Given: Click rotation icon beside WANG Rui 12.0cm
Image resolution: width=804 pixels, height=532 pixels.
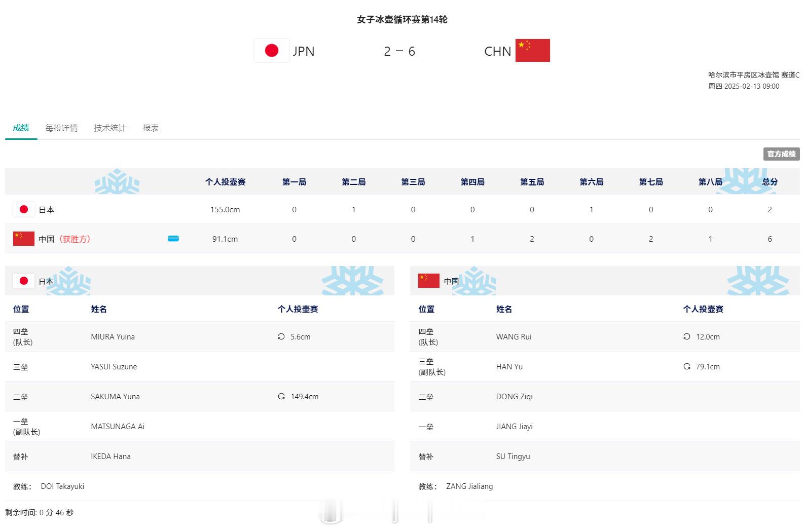Looking at the screenshot, I should (686, 336).
